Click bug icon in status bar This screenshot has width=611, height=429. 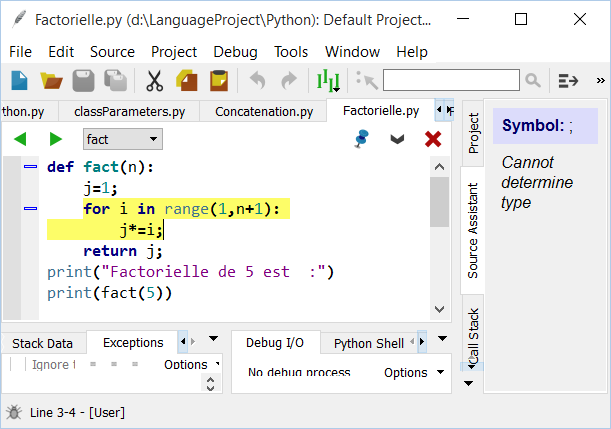click(14, 412)
